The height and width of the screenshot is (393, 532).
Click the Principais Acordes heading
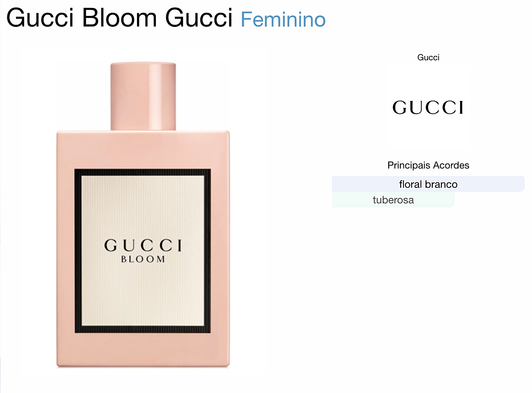(x=428, y=165)
